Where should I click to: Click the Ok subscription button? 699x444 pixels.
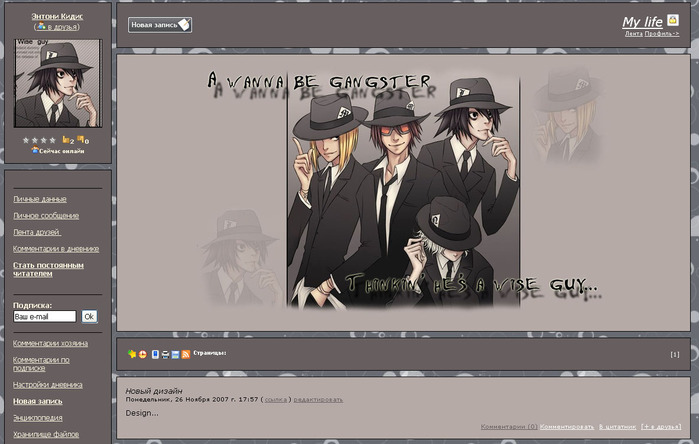pos(89,317)
